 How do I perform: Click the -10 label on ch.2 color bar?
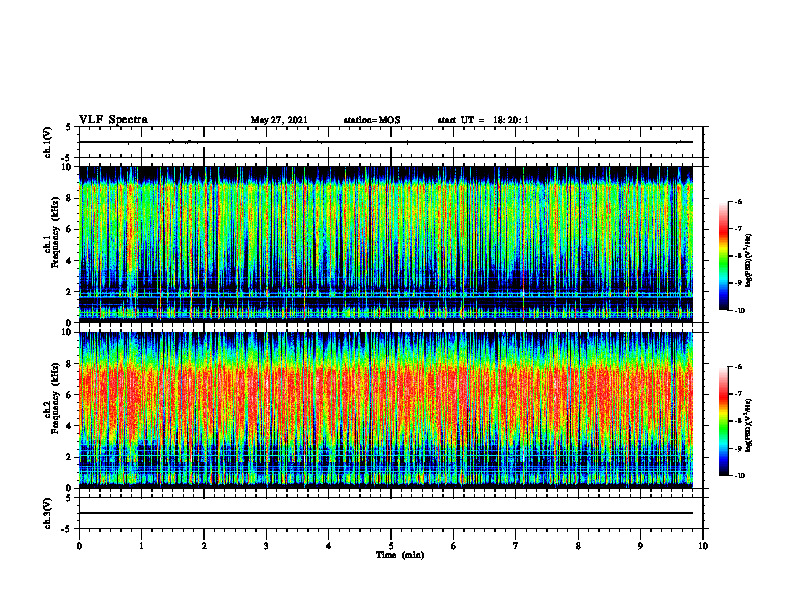tap(739, 476)
